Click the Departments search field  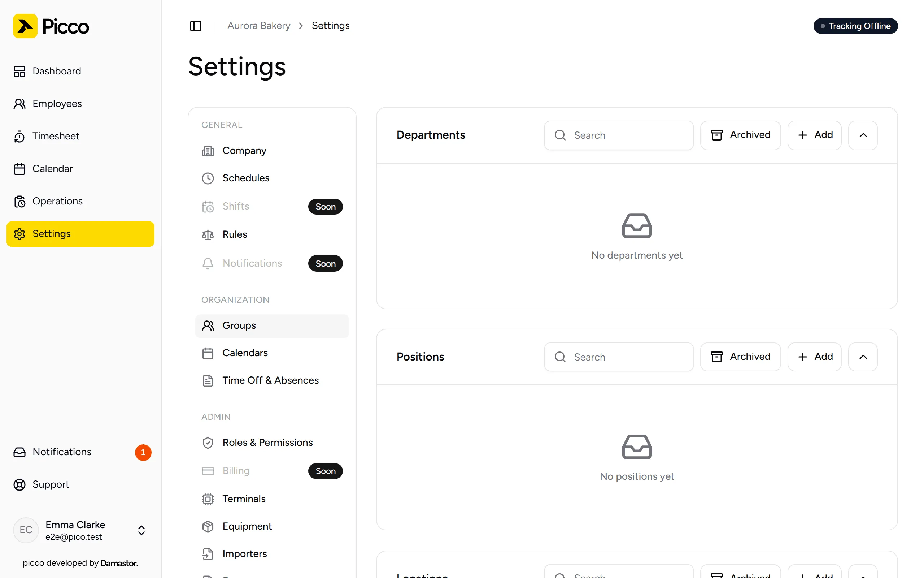pos(619,135)
